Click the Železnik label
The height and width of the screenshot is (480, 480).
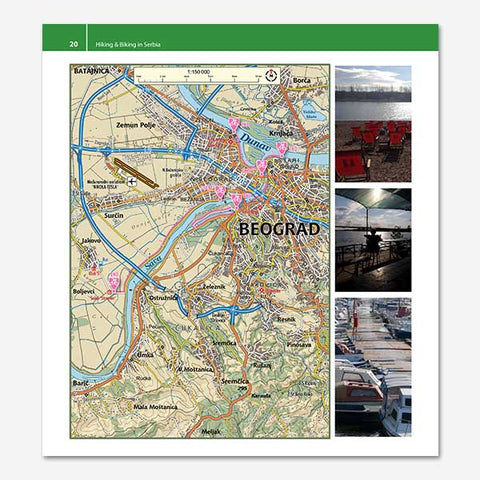pos(214,286)
